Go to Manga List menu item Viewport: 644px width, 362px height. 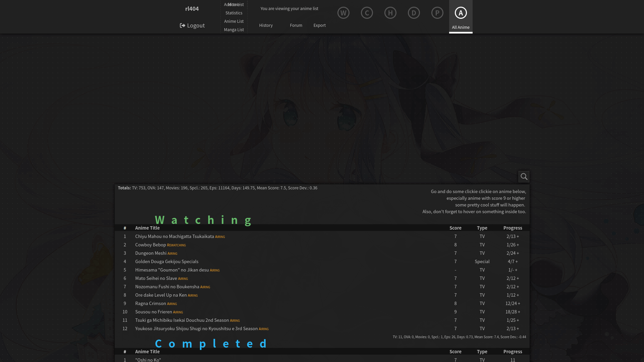(x=234, y=29)
